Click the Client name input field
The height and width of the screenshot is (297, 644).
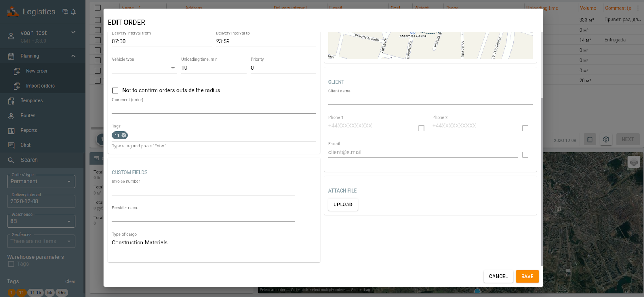click(430, 100)
